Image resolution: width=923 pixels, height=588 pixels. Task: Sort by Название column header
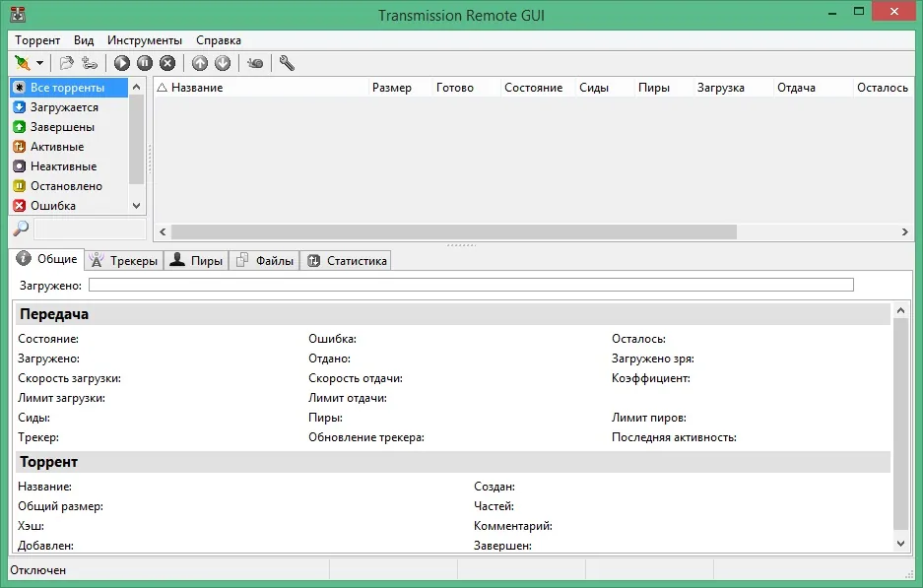pyautogui.click(x=261, y=87)
